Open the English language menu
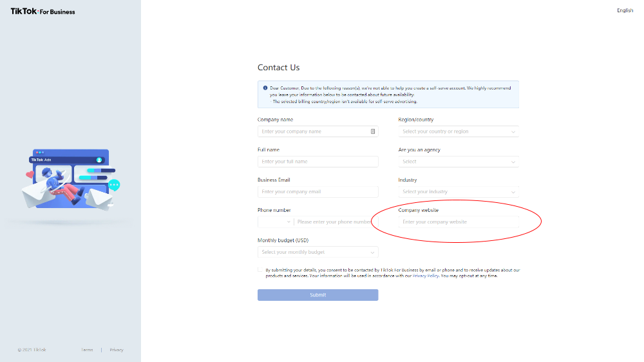The image size is (644, 362). (x=625, y=10)
